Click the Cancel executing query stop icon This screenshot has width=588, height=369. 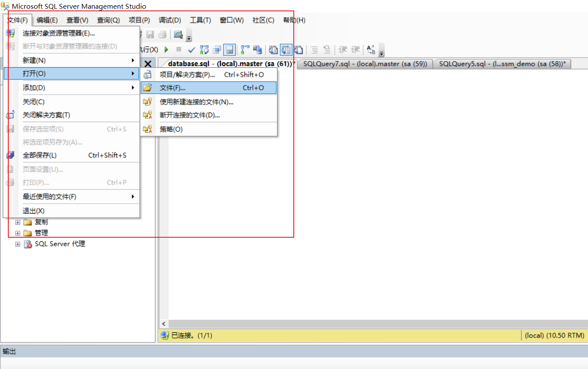179,50
